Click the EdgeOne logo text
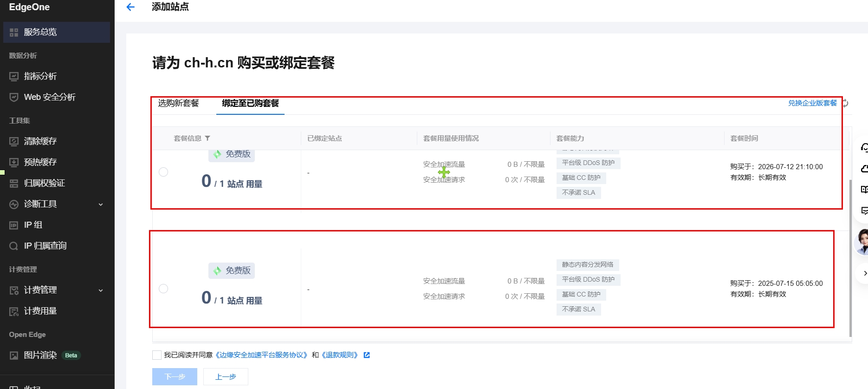Viewport: 868px width, 389px height. [x=29, y=7]
